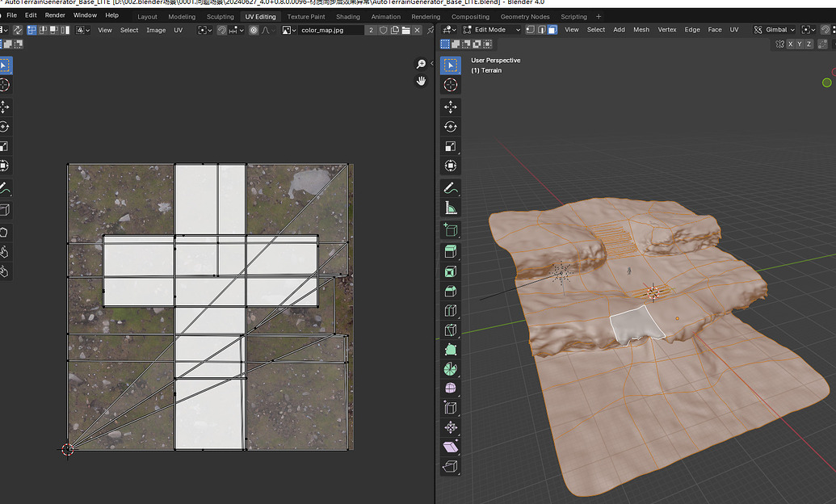Select the Shrink/Fatten tool
Screen dimensions: 836x504
[x=451, y=428]
